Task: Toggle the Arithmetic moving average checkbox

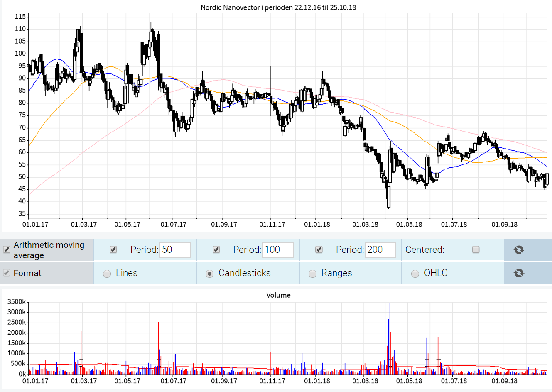Action: pos(7,250)
